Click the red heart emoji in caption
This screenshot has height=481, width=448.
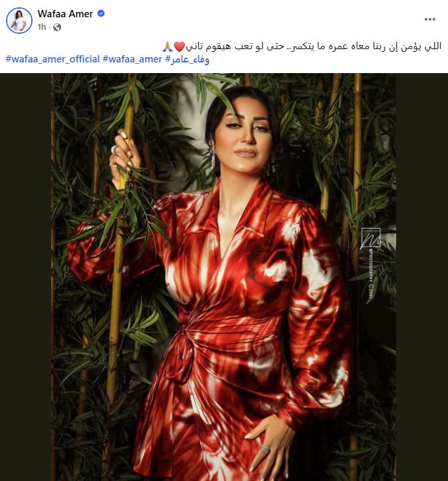[179, 47]
